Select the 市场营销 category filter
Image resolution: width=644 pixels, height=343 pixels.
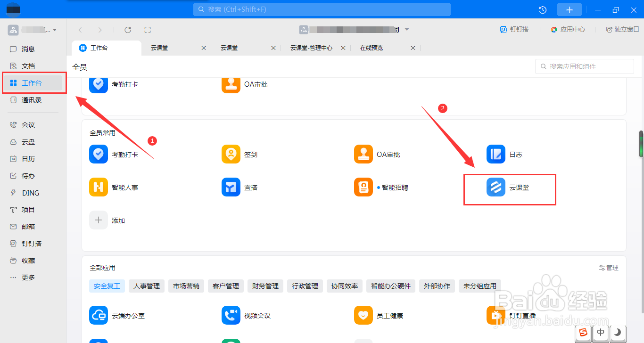(x=186, y=286)
